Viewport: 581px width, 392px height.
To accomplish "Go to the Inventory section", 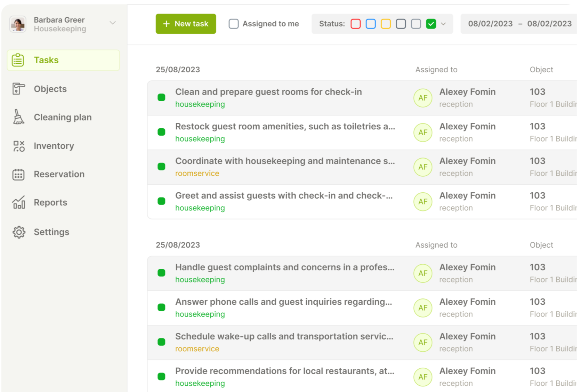I will click(x=54, y=146).
